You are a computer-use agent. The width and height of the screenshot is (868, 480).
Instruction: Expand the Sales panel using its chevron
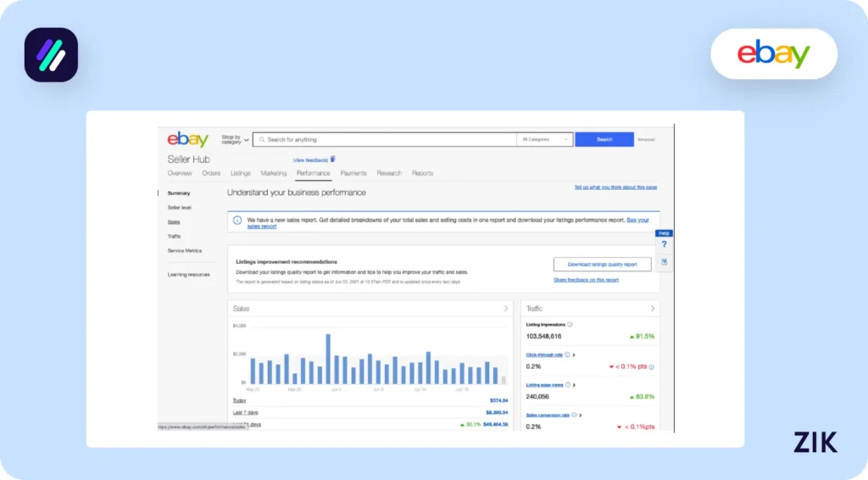point(506,309)
